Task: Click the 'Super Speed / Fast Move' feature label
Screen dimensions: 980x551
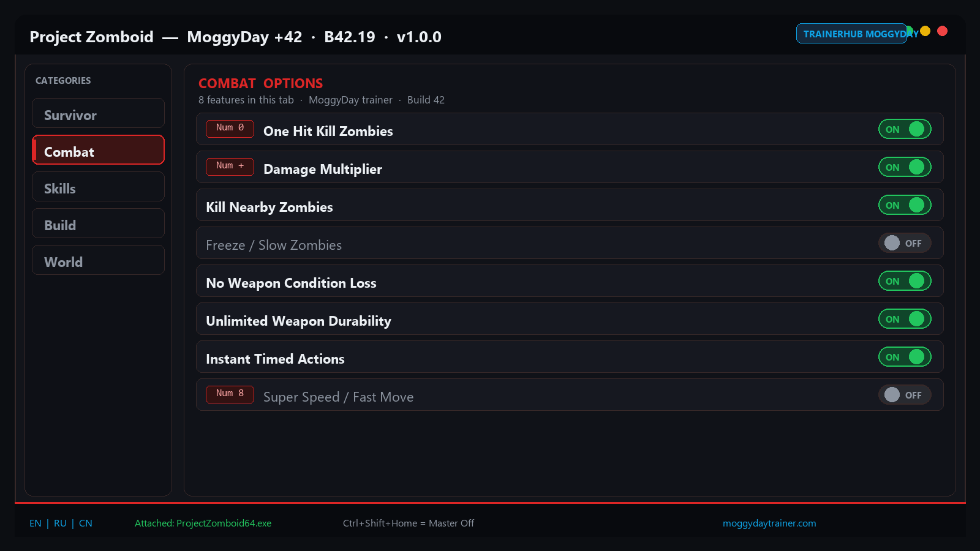Action: point(338,397)
